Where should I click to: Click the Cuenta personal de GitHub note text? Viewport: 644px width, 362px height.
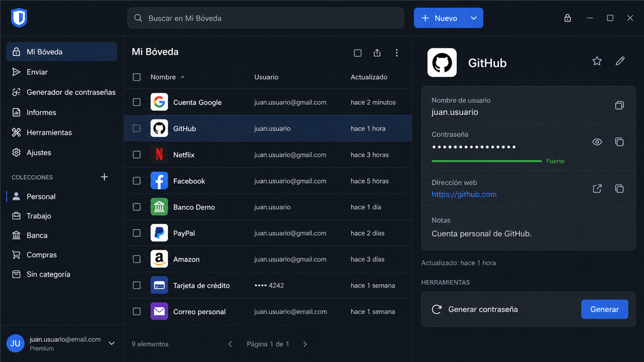(481, 234)
